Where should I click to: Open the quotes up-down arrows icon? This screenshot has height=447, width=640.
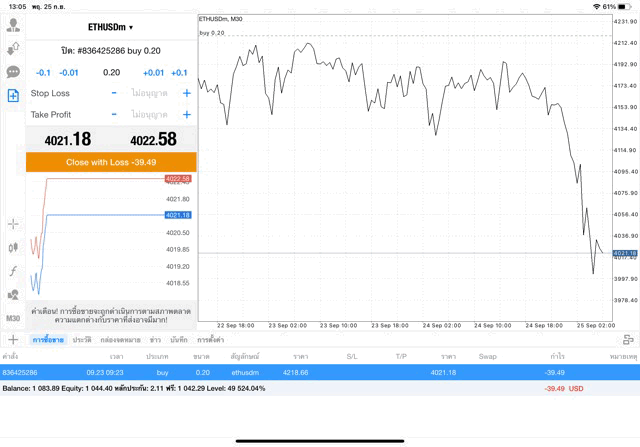(x=13, y=49)
